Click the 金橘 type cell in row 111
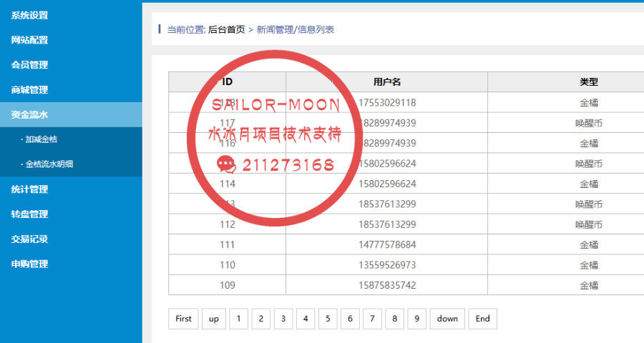 589,244
